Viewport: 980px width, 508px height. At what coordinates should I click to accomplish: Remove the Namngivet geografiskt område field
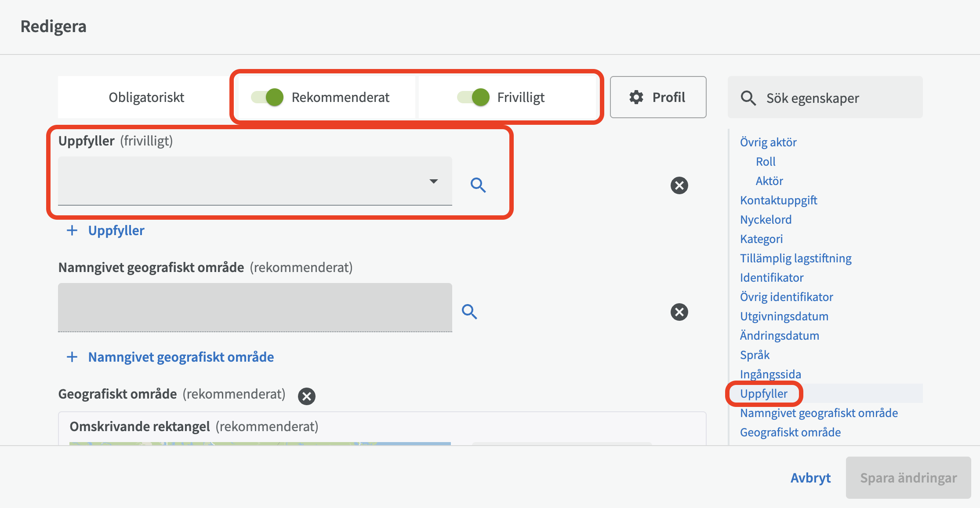tap(679, 312)
